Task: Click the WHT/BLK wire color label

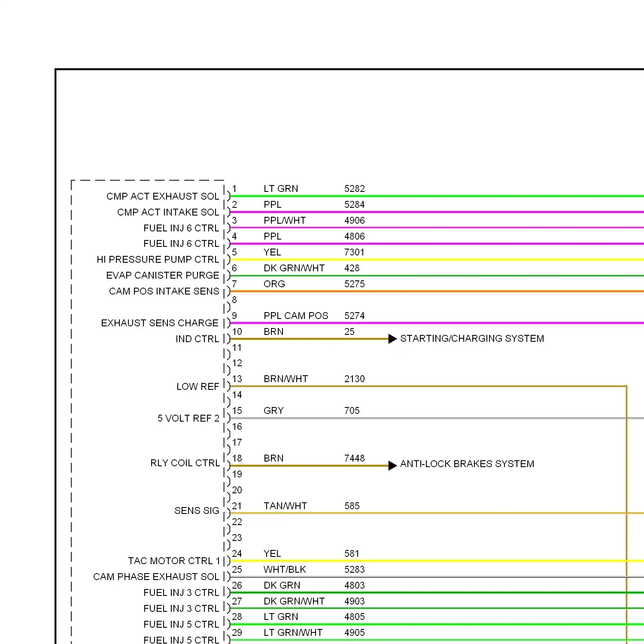Action: pyautogui.click(x=285, y=569)
